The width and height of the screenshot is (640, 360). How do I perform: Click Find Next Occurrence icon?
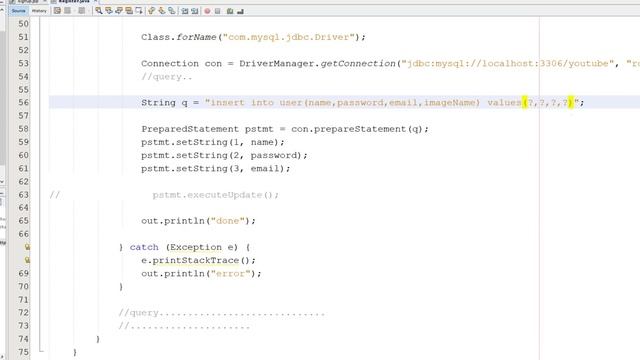(x=119, y=11)
